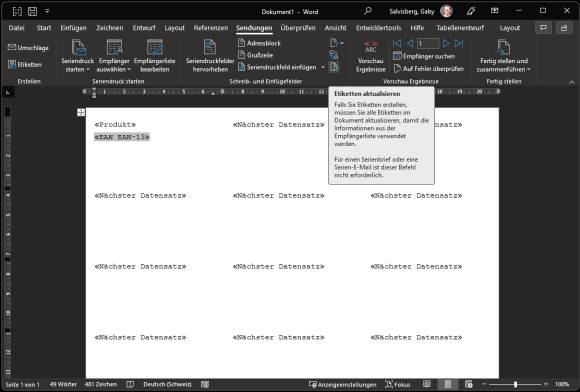Click the Share button icon
This screenshot has height=392, width=580.
564,28
